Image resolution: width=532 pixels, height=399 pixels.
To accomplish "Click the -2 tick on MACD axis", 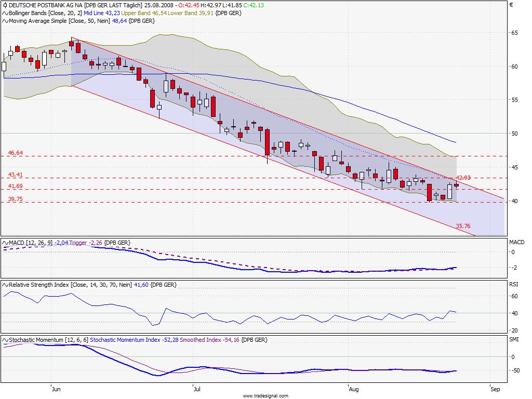I will [514, 268].
